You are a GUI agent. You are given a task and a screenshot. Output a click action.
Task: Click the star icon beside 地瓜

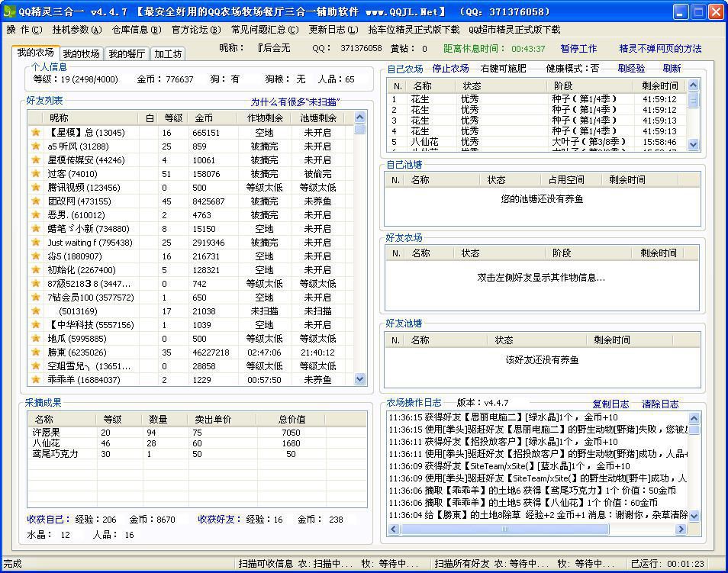[x=34, y=337]
